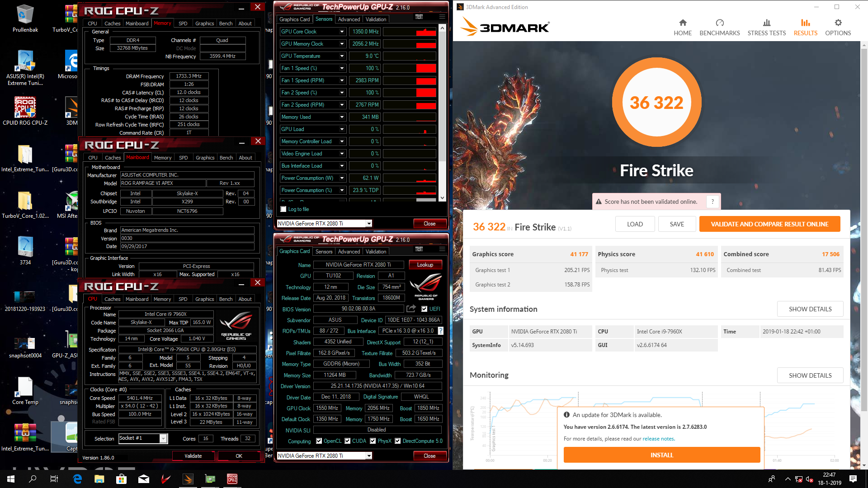The width and height of the screenshot is (868, 488).
Task: Click Lookup button in GPU-Z
Action: [x=425, y=265]
